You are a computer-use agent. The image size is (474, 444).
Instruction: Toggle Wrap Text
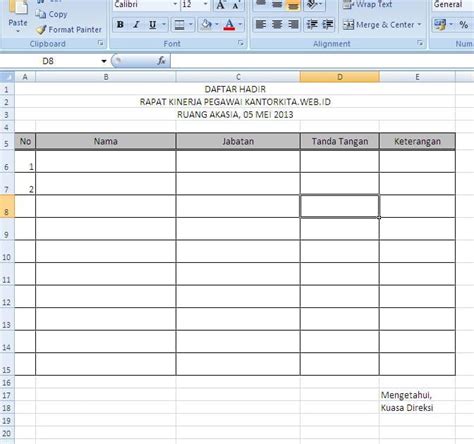[x=368, y=4]
